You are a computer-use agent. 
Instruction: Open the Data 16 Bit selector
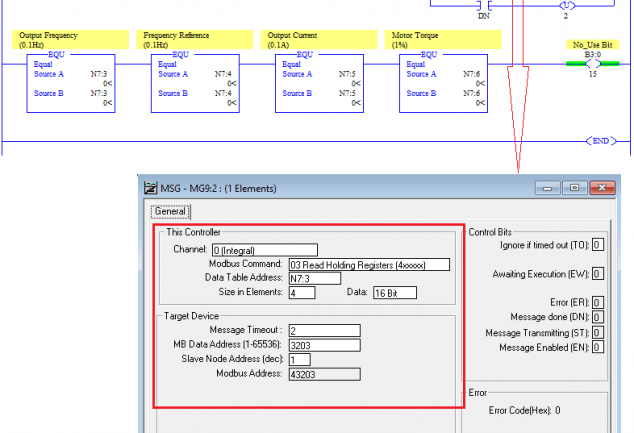(395, 293)
